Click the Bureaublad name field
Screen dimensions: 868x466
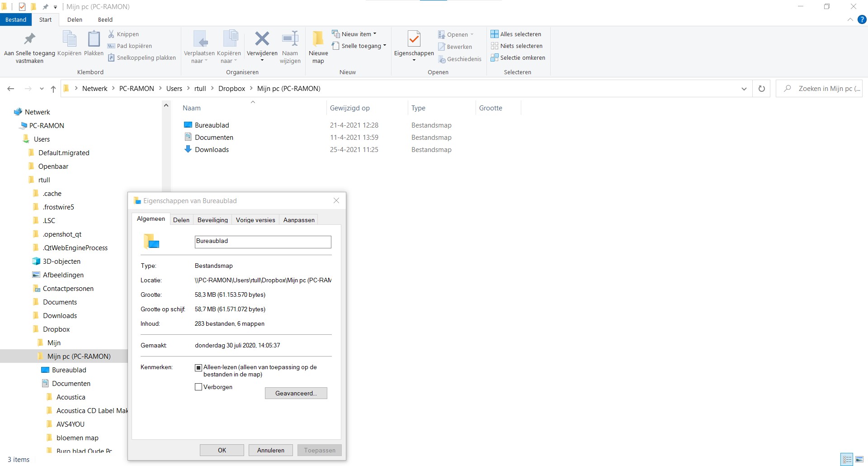click(x=263, y=242)
